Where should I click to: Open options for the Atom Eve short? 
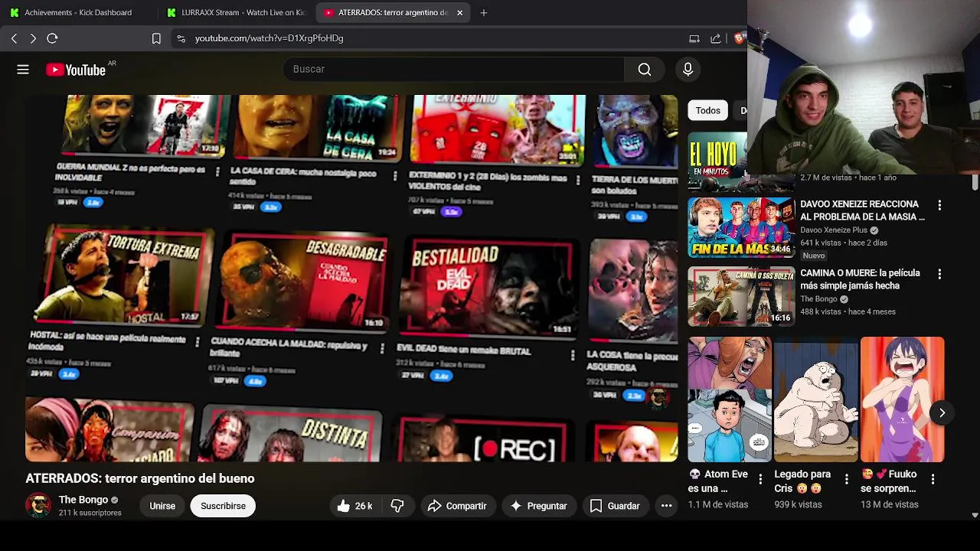click(760, 479)
